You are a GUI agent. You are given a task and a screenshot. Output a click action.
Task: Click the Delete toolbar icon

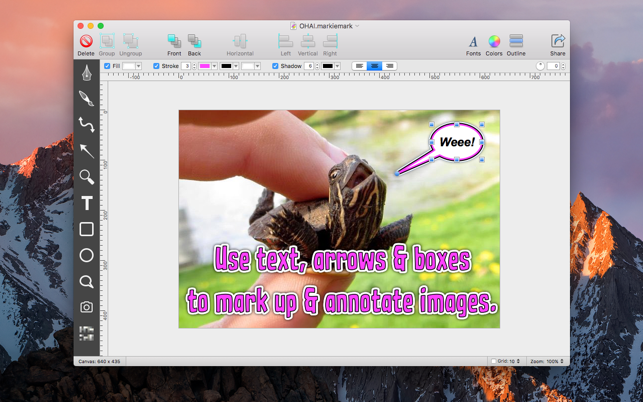point(86,45)
